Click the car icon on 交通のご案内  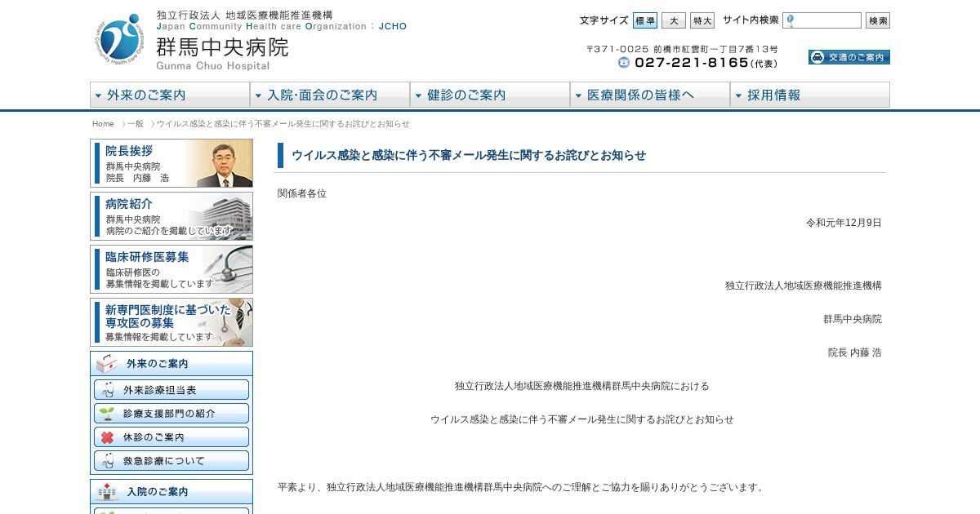tap(817, 57)
